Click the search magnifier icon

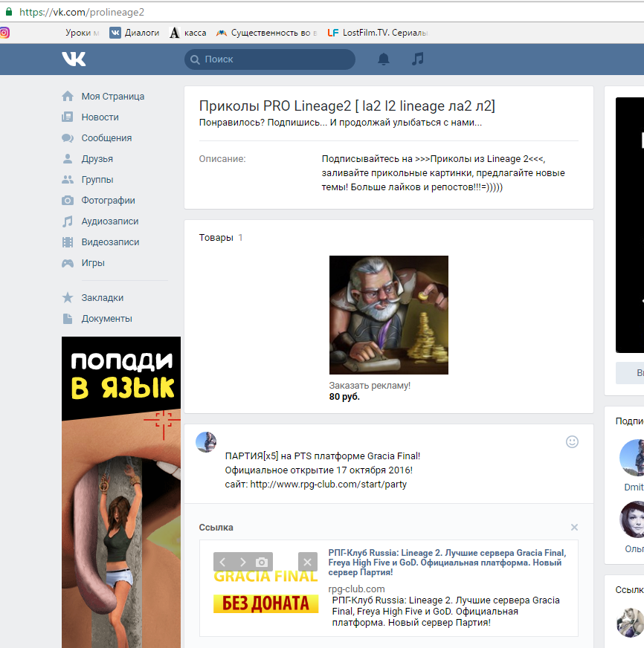coord(195,59)
